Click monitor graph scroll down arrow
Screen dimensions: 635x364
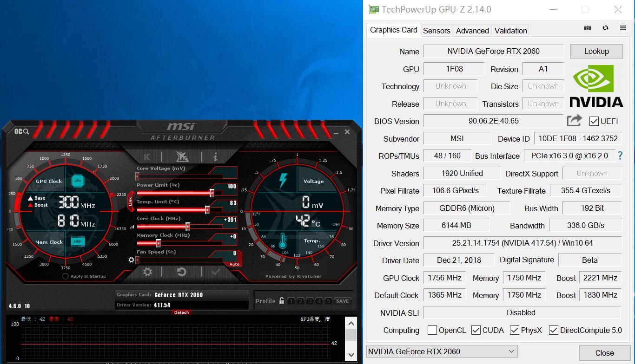point(351,355)
